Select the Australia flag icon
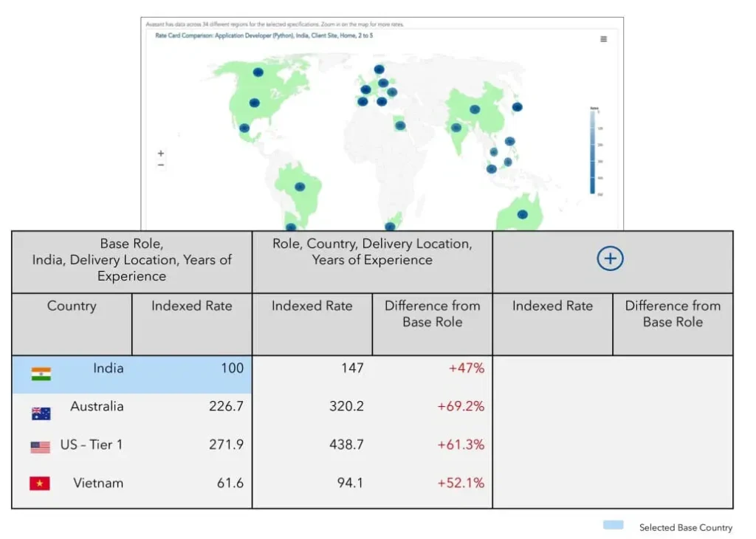Viewport: 756px width, 539px height. 41,413
